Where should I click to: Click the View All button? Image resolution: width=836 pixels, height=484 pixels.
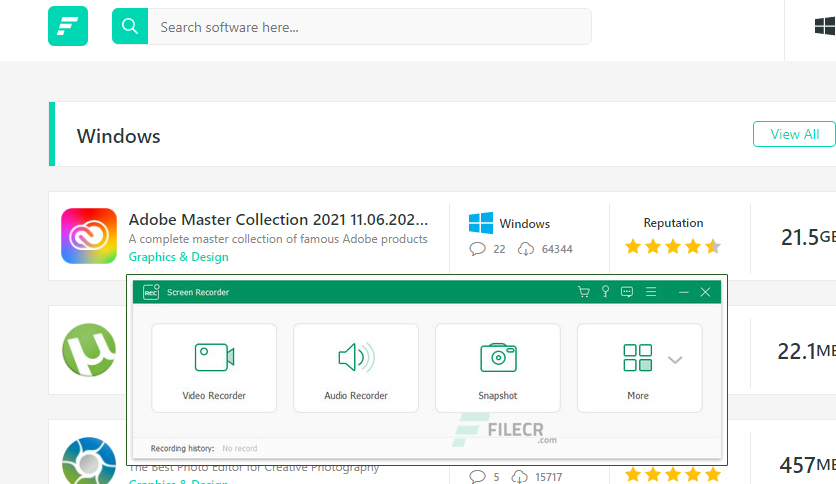click(794, 134)
